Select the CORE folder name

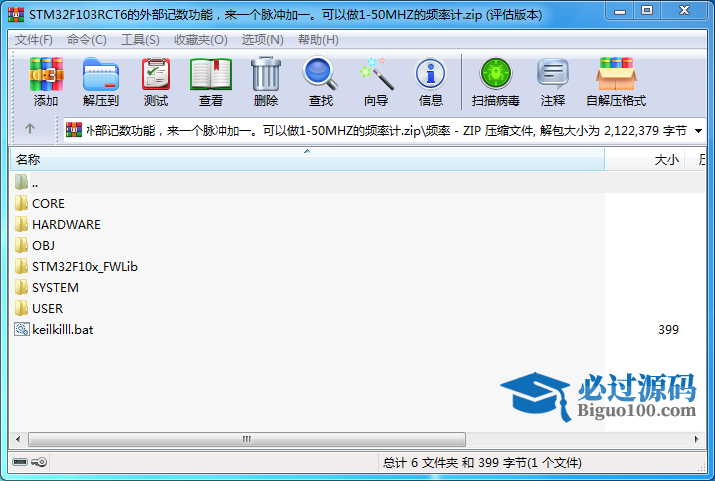[x=48, y=203]
